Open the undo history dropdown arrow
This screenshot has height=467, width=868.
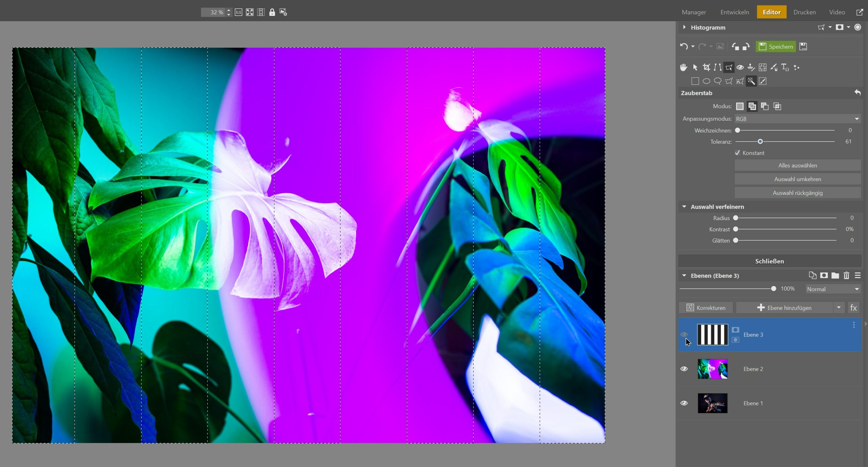pos(693,47)
